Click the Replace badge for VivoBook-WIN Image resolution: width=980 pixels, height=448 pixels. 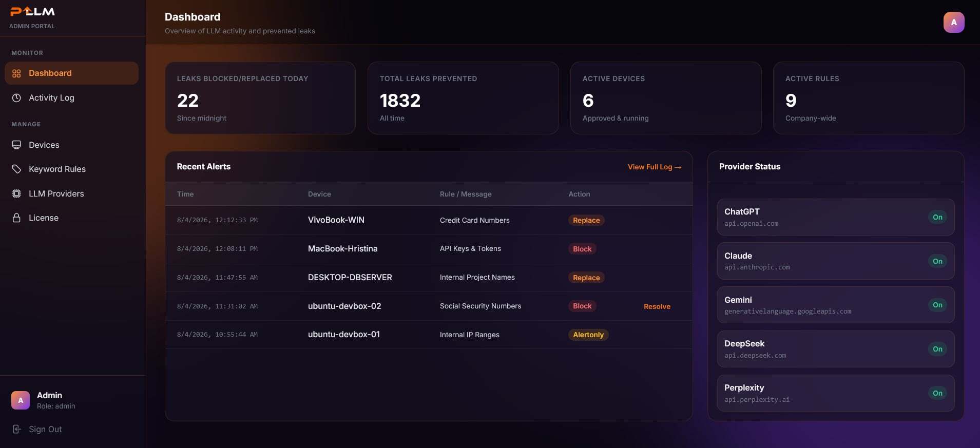tap(586, 220)
